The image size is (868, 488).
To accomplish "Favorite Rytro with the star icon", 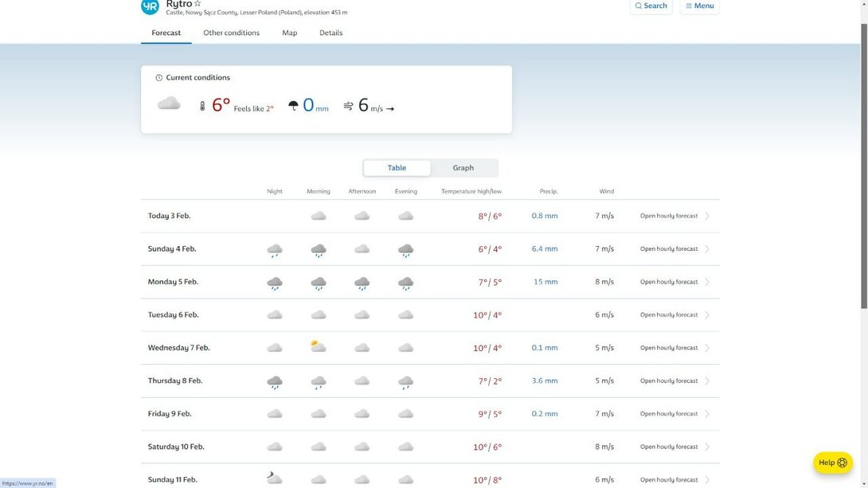I will pyautogui.click(x=197, y=3).
